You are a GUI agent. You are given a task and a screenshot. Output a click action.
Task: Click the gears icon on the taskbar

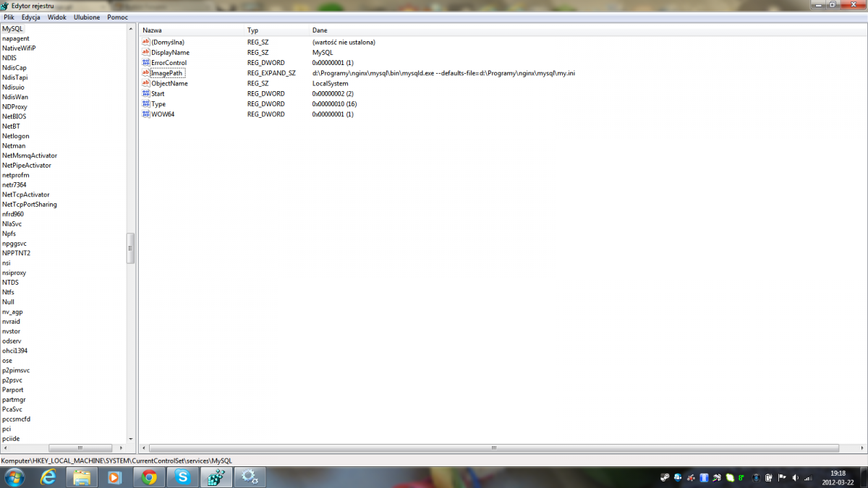[250, 477]
